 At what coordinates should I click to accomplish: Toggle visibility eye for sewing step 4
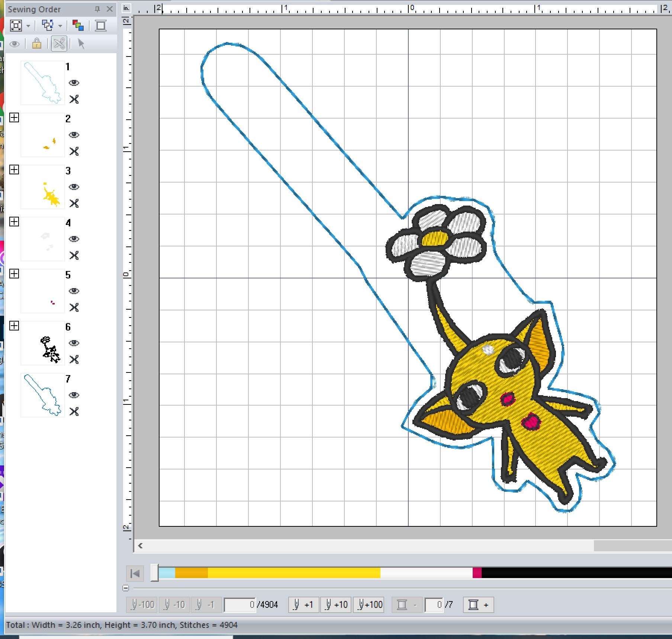74,239
